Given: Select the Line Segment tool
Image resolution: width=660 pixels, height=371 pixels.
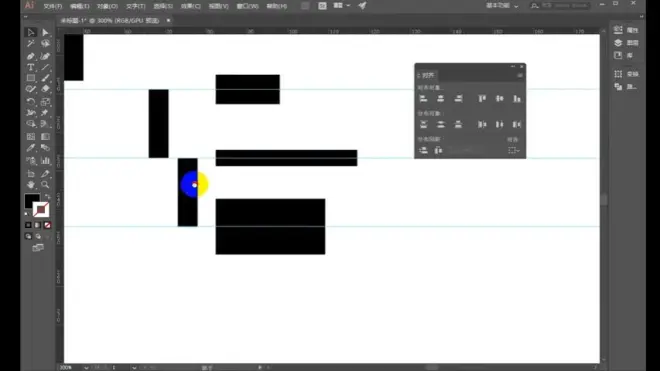Looking at the screenshot, I should (x=45, y=67).
